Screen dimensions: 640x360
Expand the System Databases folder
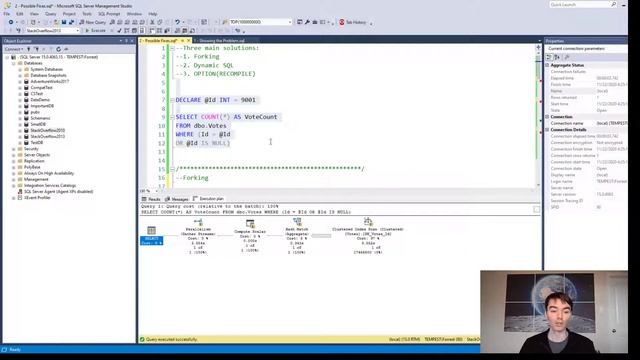20,69
